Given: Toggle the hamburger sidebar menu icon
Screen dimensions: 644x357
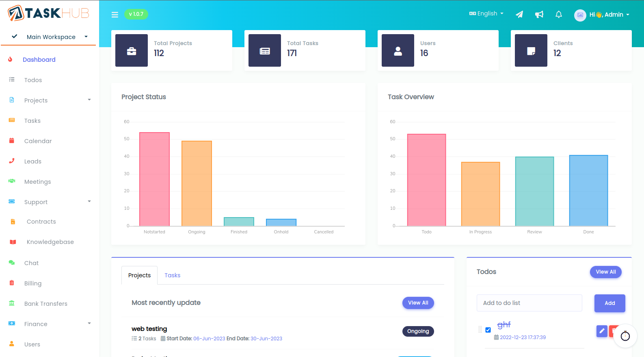Looking at the screenshot, I should pyautogui.click(x=115, y=15).
